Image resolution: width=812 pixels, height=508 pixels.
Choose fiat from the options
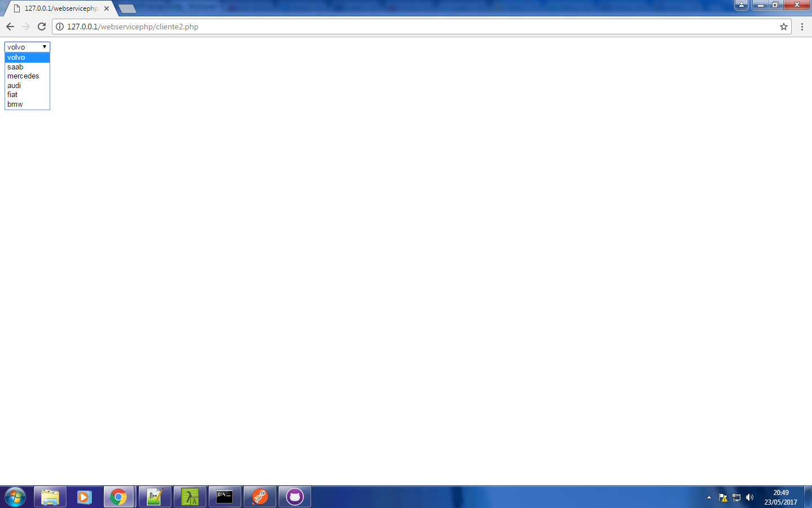click(27, 95)
